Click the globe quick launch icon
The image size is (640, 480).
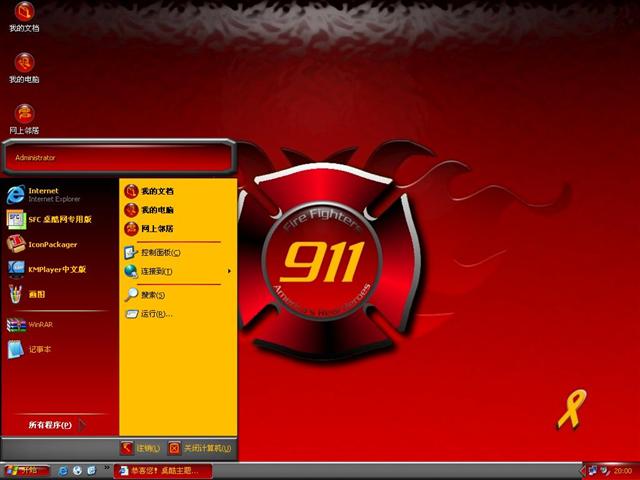coord(78,471)
